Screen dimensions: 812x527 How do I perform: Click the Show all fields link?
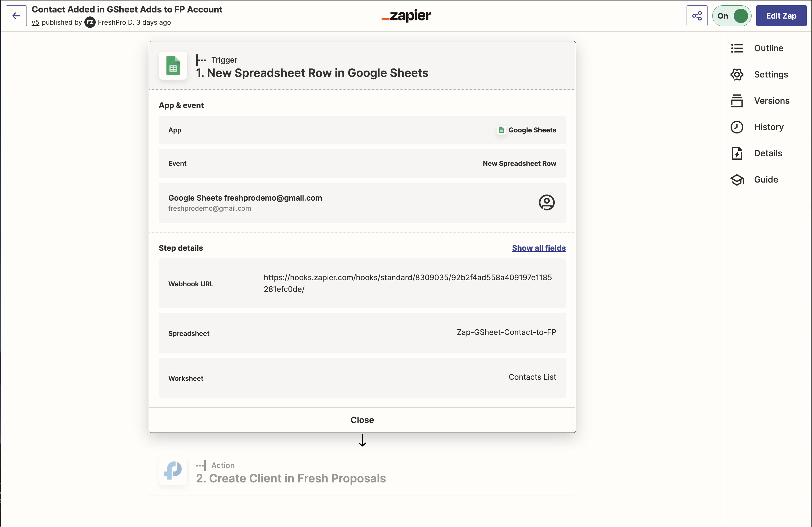(x=538, y=248)
